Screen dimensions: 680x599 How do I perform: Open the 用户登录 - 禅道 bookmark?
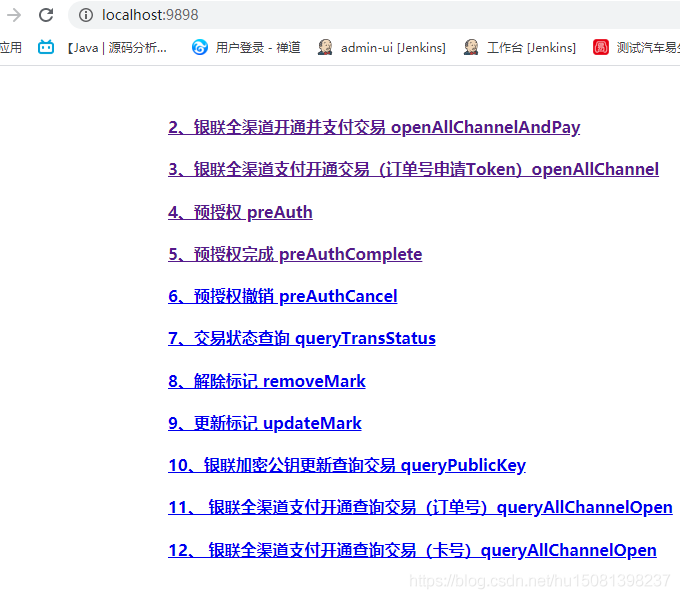(258, 47)
